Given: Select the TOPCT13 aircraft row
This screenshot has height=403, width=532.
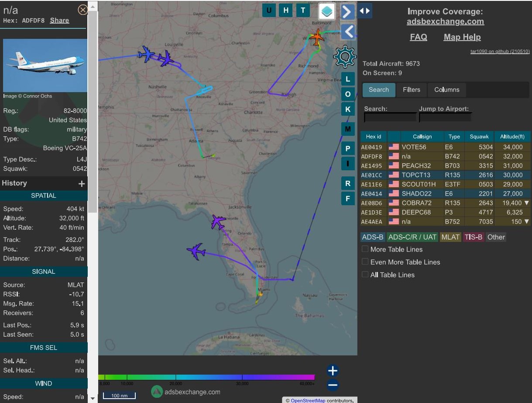Looking at the screenshot, I should tap(446, 175).
